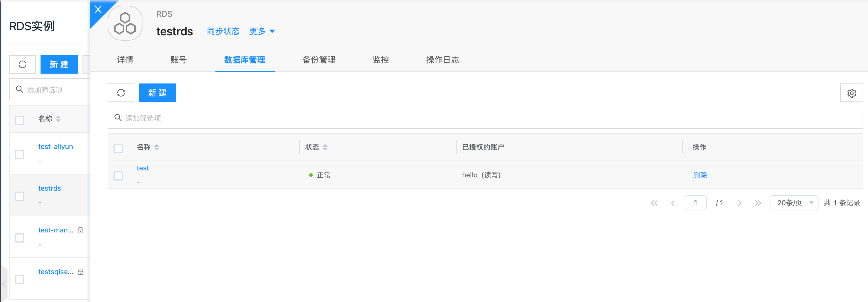Click the database list refresh icon
This screenshot has height=302, width=868.
[121, 93]
